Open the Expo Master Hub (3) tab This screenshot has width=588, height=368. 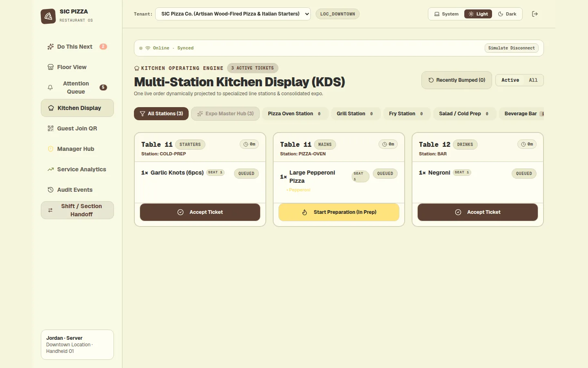pyautogui.click(x=225, y=114)
